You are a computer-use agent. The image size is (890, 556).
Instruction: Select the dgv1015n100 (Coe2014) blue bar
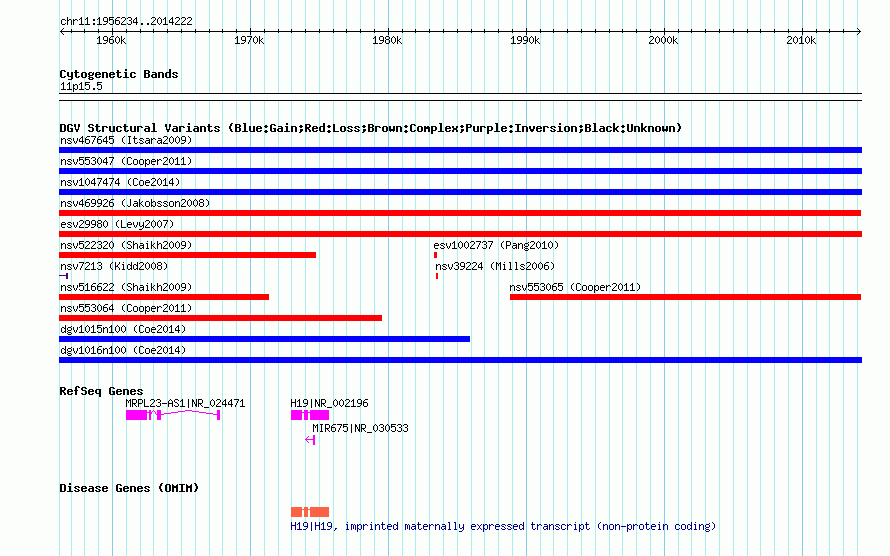point(265,339)
